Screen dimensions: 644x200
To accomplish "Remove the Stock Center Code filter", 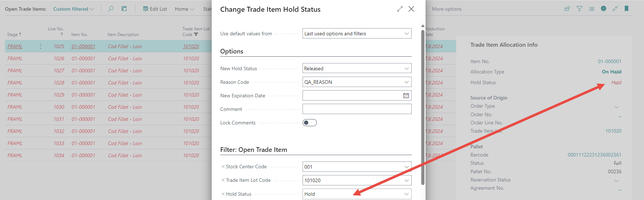I will coord(223,166).
